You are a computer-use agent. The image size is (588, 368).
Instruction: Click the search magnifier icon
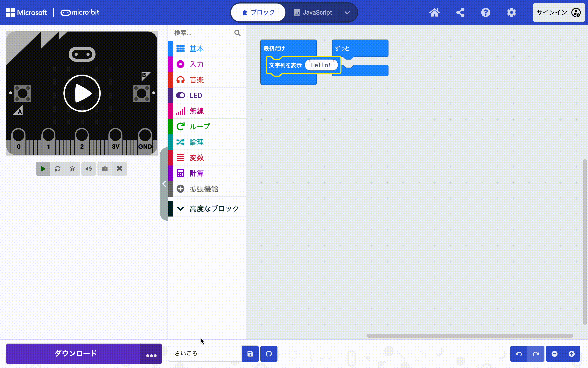pos(237,33)
